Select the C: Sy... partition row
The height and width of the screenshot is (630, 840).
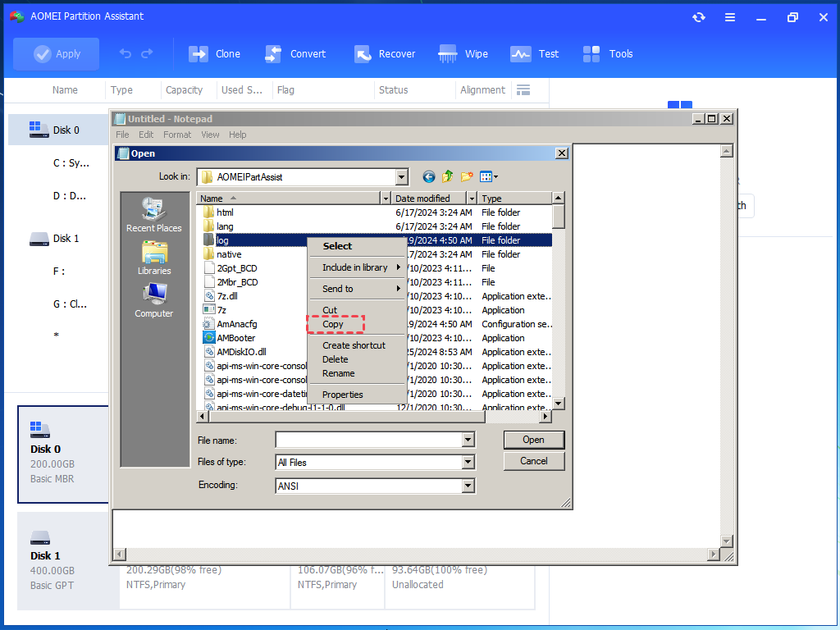point(71,163)
